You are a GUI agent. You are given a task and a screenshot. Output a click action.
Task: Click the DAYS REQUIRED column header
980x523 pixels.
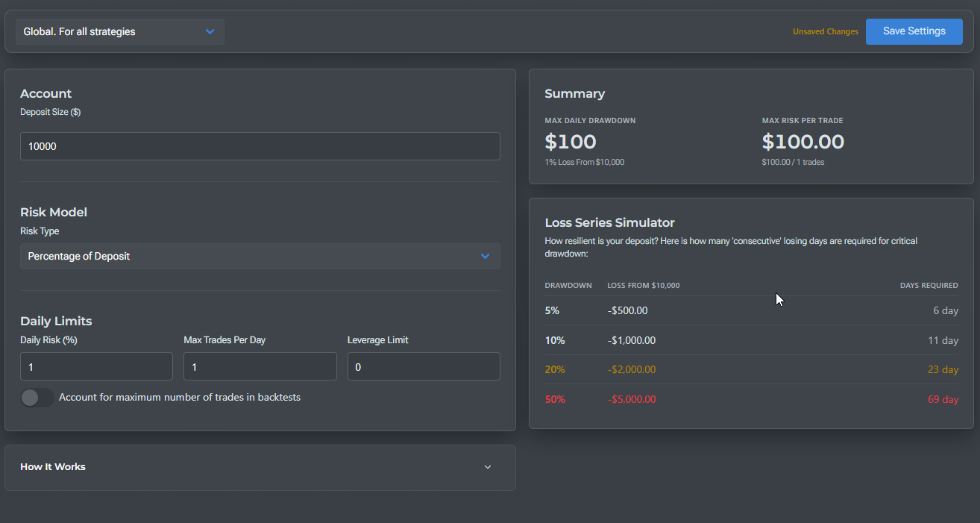929,286
